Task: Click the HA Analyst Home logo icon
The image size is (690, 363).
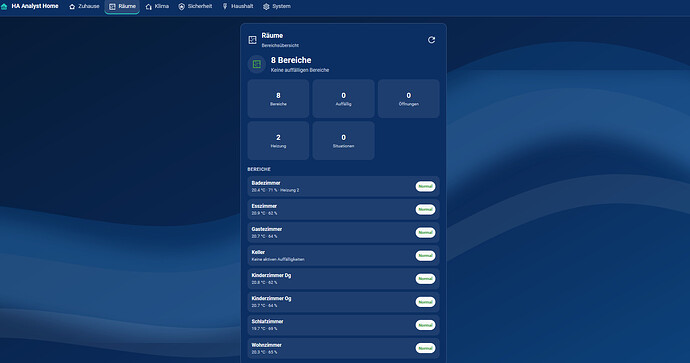Action: tap(4, 7)
